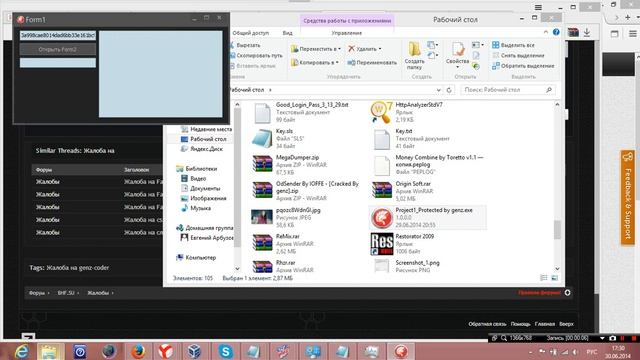Refresh the Рабочий стол folder view
Viewport: 640px width, 360px height.
coord(449,90)
